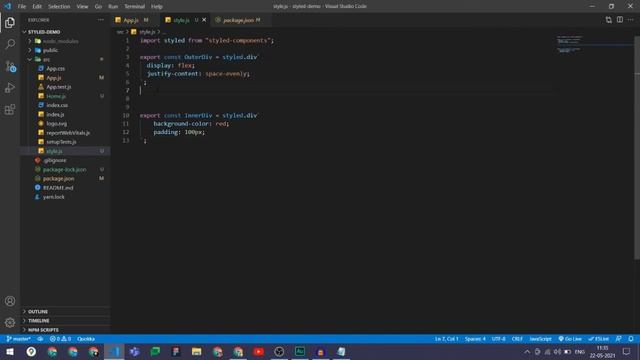Open the Accounts menu icon
The height and width of the screenshot is (360, 640).
pos(10,301)
